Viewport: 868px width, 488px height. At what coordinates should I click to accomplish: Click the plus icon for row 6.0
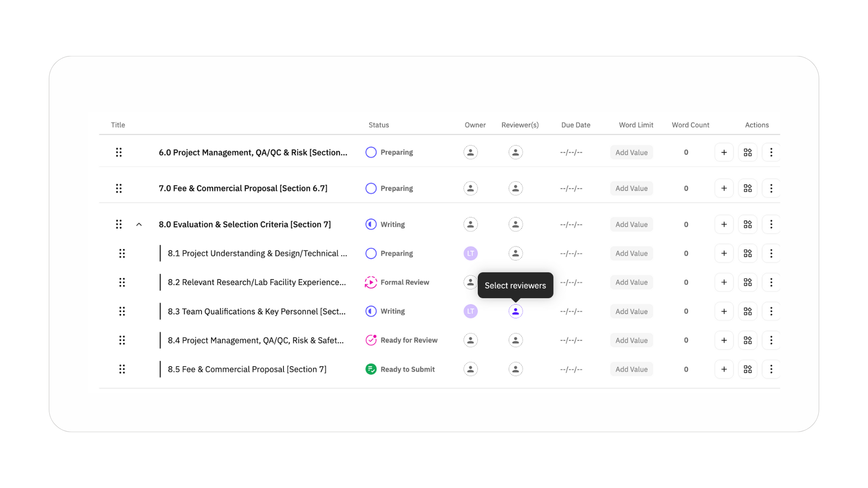724,152
